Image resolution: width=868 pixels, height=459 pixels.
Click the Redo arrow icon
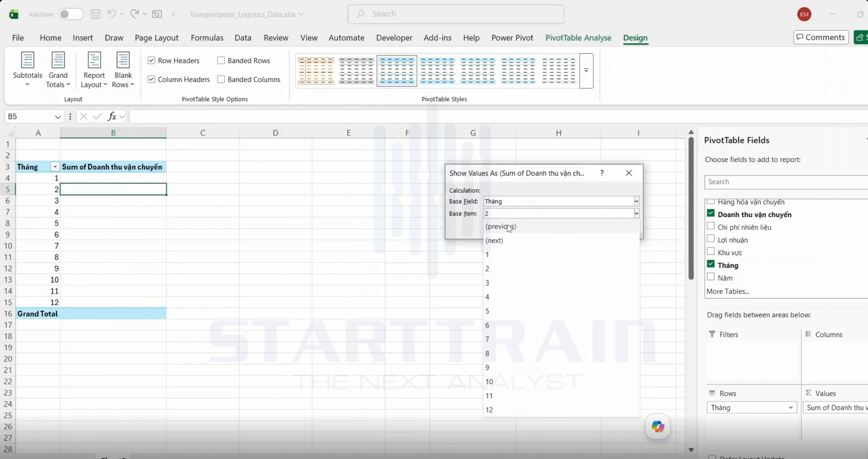(x=134, y=14)
